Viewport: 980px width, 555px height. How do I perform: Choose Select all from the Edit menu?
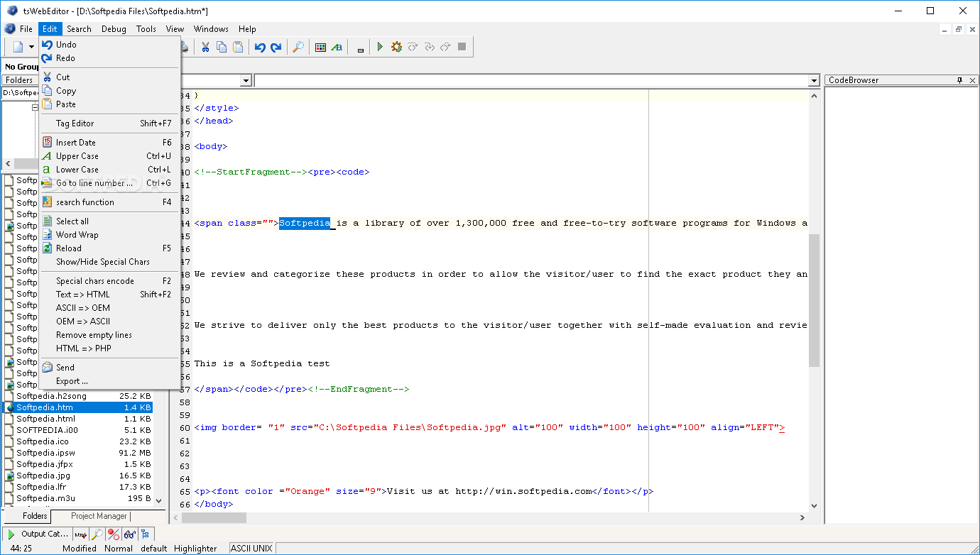coord(109,221)
